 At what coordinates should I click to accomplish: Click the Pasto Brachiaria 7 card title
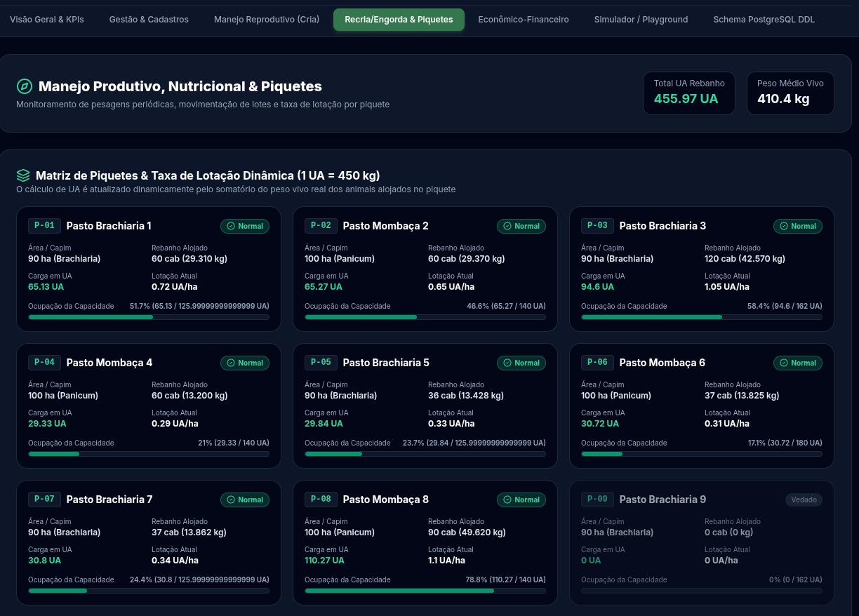click(x=109, y=500)
